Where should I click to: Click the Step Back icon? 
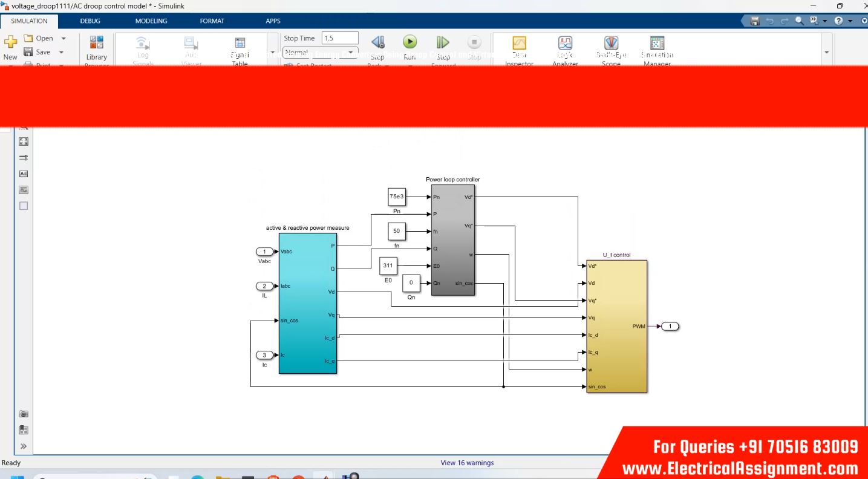377,42
